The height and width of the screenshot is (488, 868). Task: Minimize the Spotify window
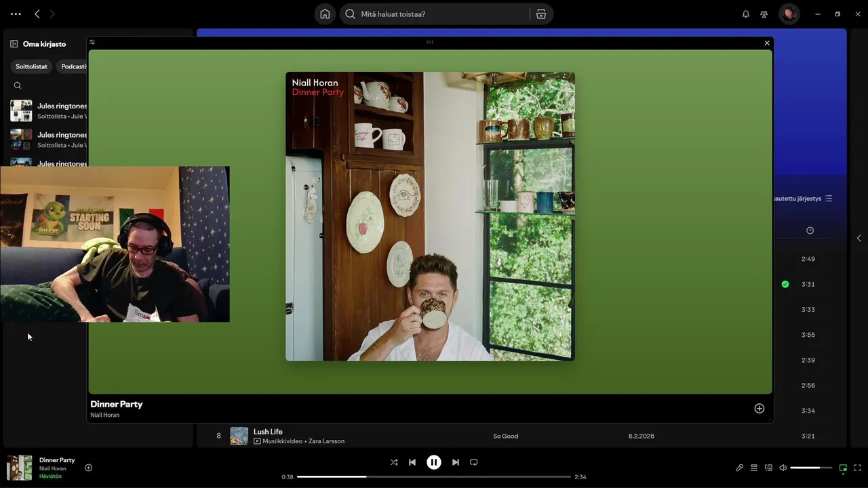pos(818,14)
